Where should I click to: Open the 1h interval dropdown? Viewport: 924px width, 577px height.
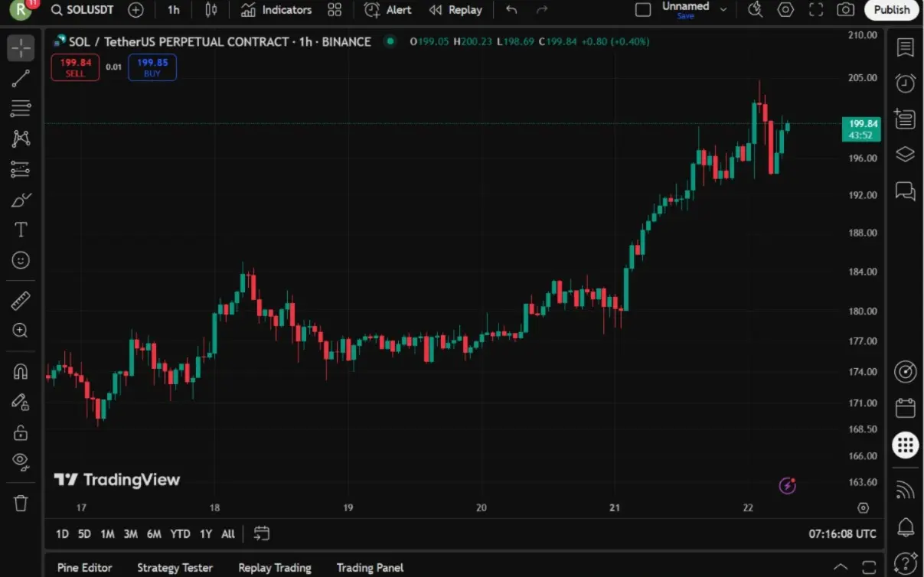click(174, 10)
